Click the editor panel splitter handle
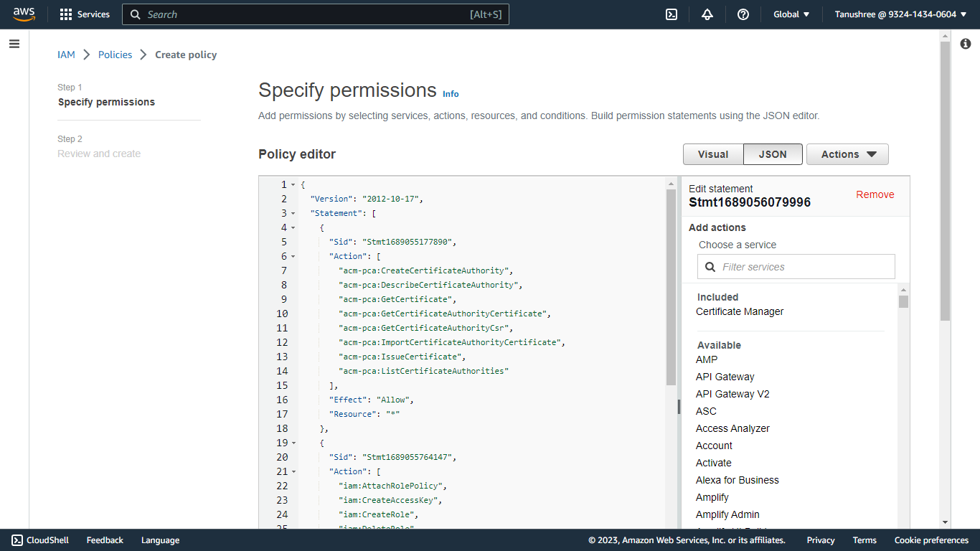This screenshot has width=980, height=551. 679,407
